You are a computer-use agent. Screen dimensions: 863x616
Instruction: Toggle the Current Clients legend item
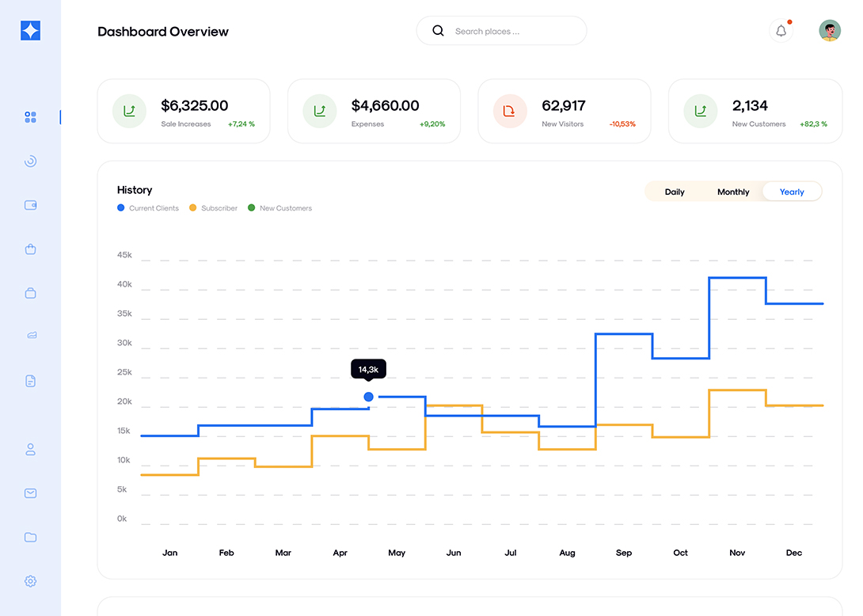point(148,208)
